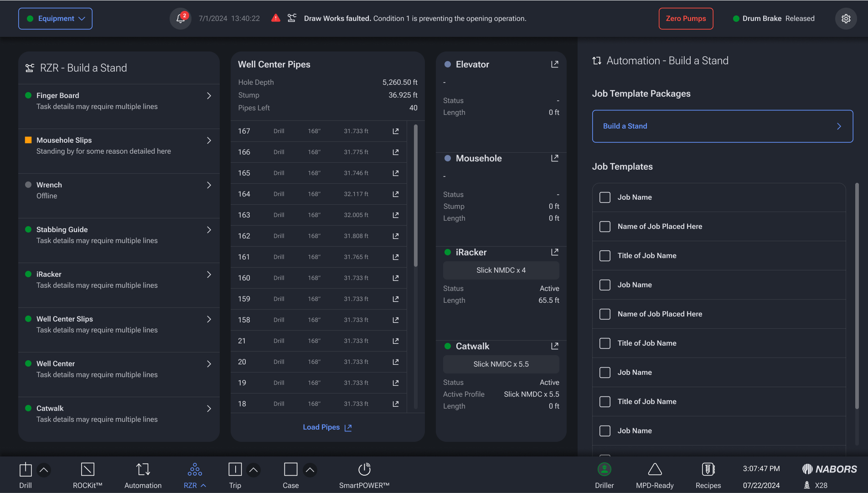Click the Driller user icon
868x493 pixels.
tap(604, 469)
